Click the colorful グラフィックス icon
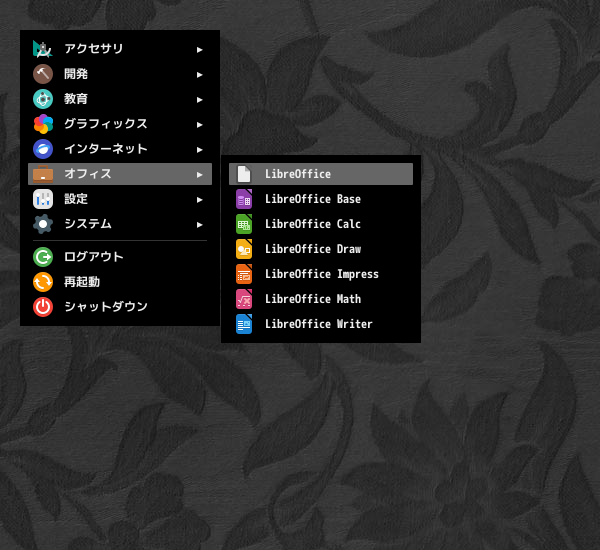The image size is (600, 550). pos(43,124)
